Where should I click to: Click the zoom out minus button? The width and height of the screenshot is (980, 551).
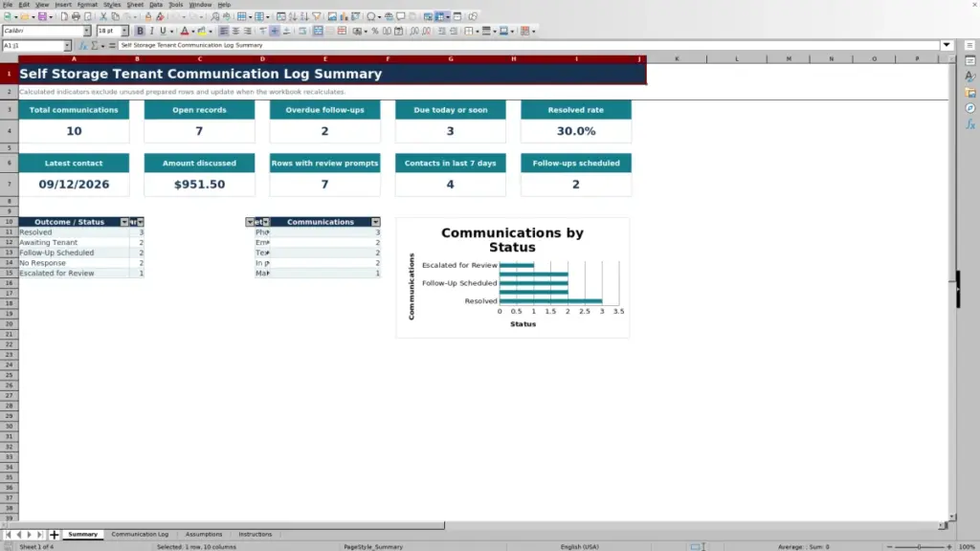889,546
